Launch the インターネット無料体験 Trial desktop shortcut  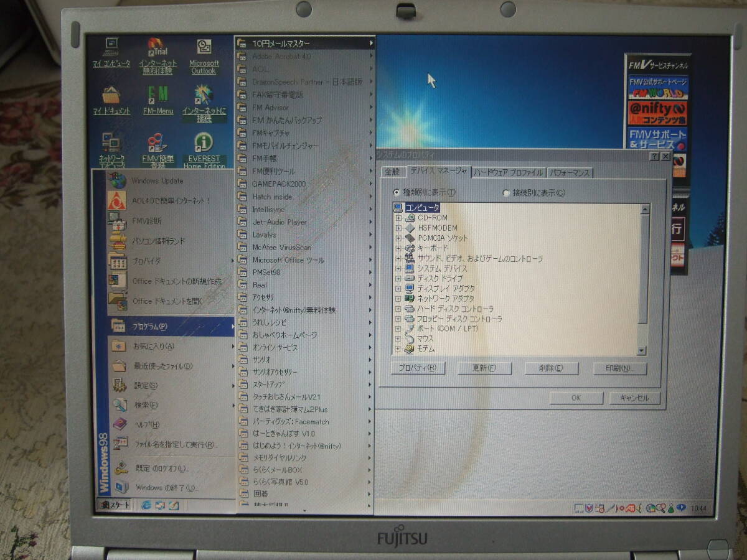coord(157,55)
